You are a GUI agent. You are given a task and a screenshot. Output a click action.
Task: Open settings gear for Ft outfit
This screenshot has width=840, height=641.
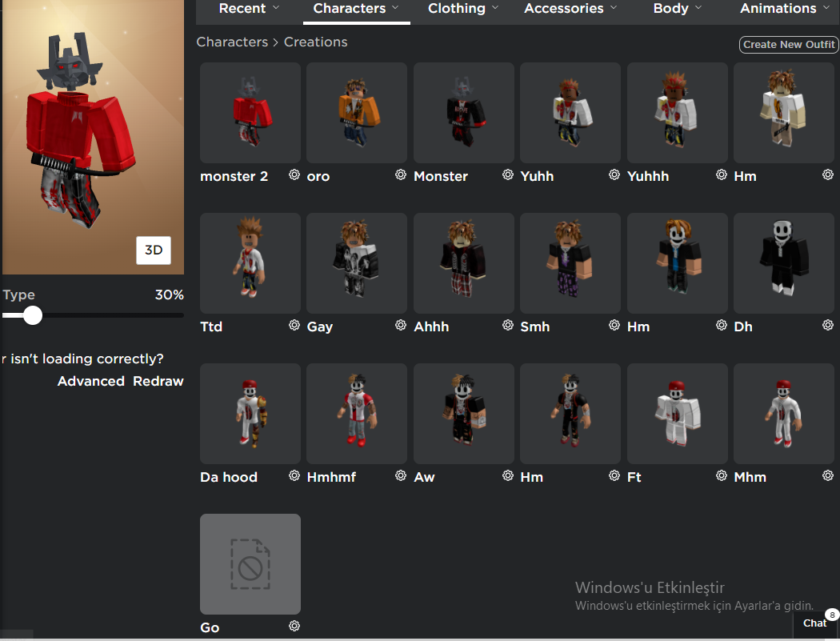(722, 476)
